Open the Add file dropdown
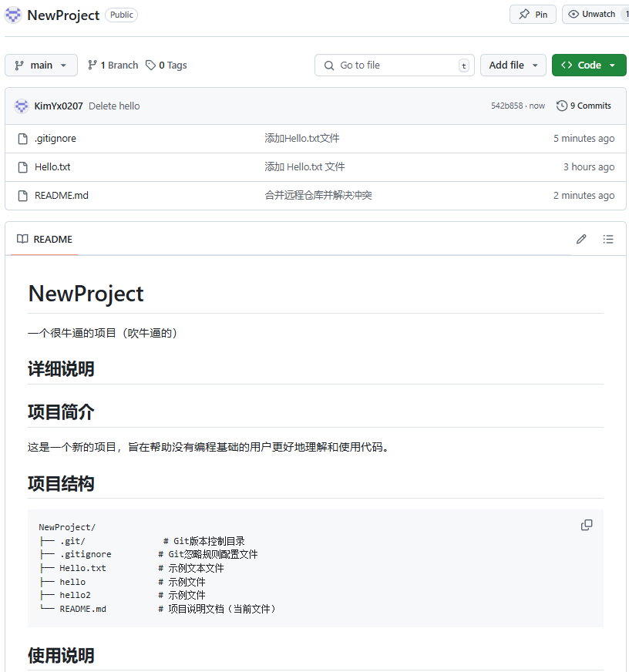 tap(513, 66)
